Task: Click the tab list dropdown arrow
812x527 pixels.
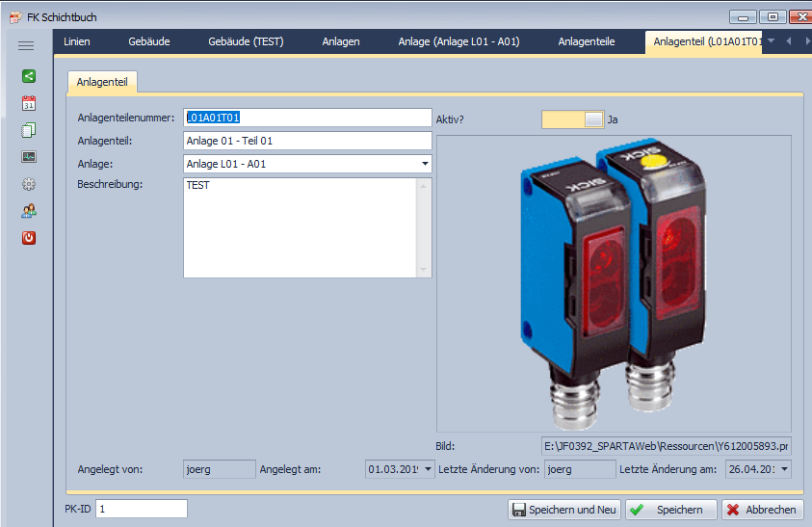Action: (x=772, y=40)
